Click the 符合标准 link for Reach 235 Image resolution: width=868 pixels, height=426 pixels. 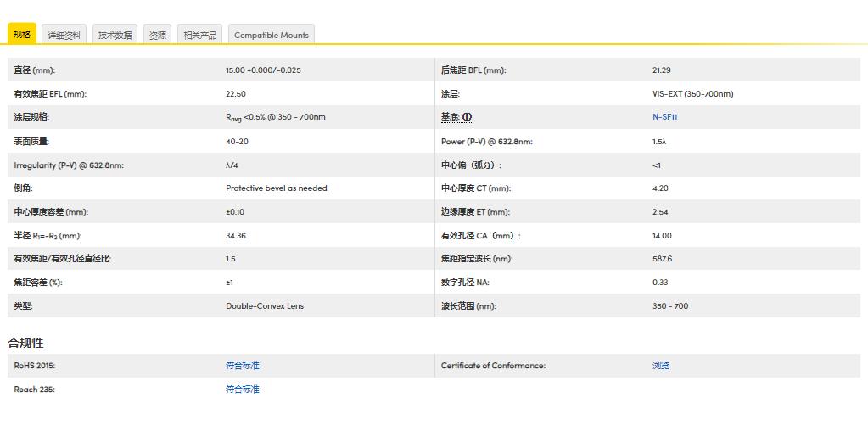click(x=242, y=390)
